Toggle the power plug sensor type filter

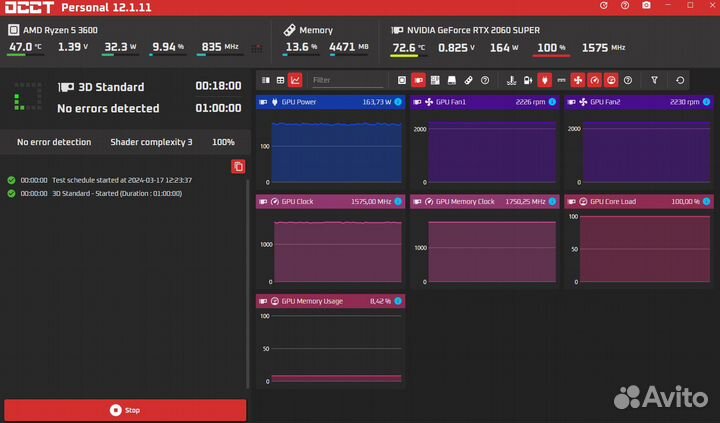(x=545, y=80)
